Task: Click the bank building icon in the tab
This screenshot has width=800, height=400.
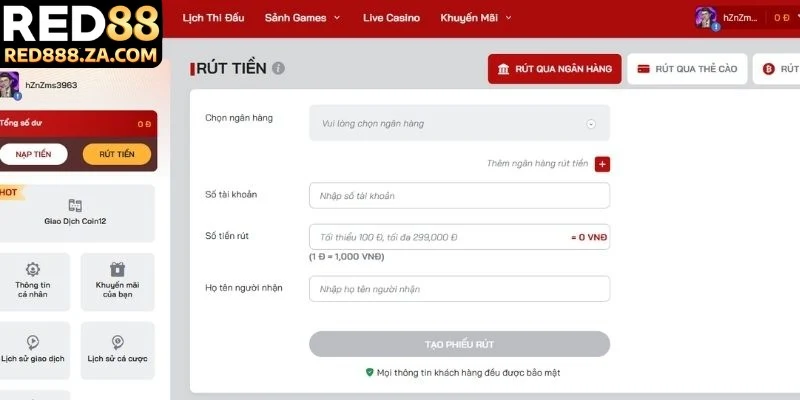Action: (504, 69)
